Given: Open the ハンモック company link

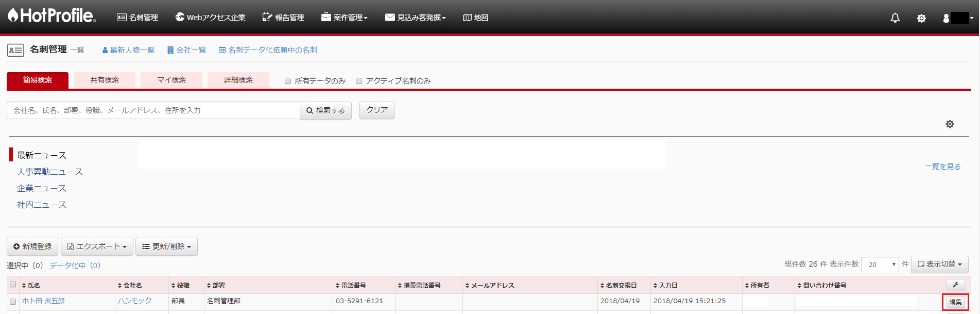Looking at the screenshot, I should [x=134, y=301].
